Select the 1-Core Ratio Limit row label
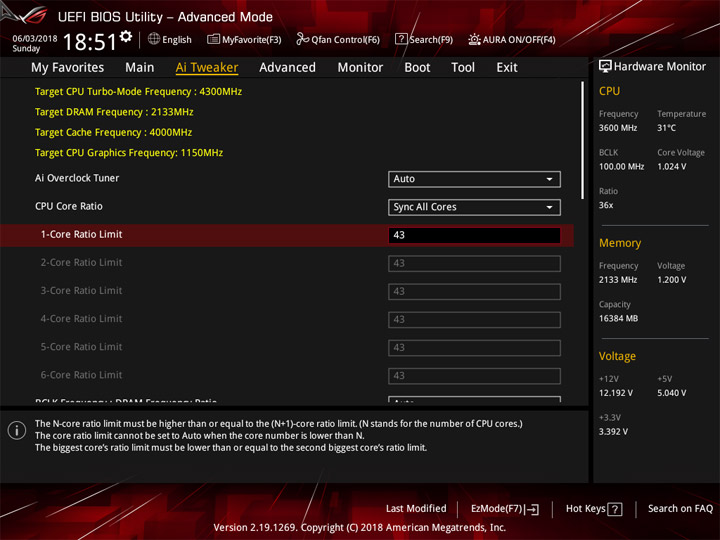 [x=81, y=234]
